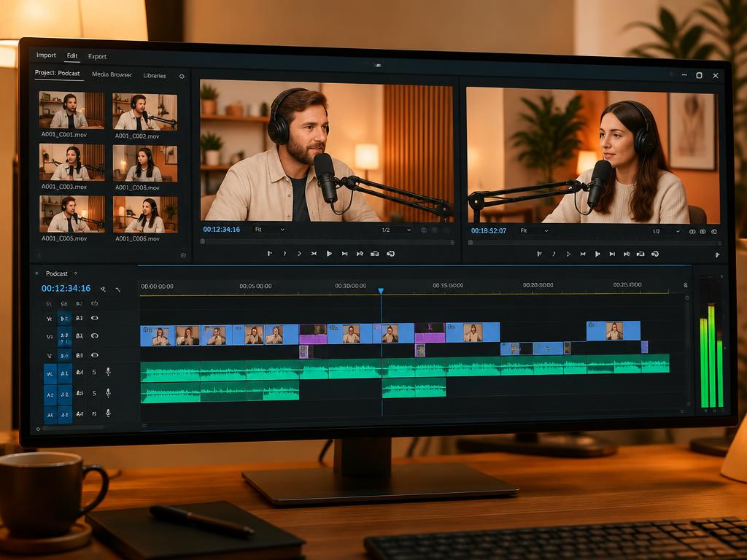Open Podcast sequence panel menu
Image resolution: width=747 pixels, height=560 pixels.
point(76,273)
